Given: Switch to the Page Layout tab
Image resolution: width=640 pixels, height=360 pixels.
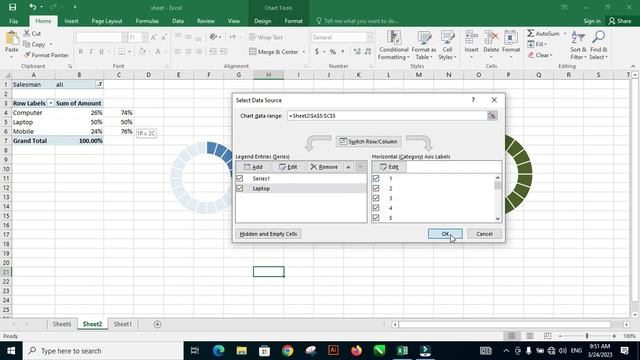Looking at the screenshot, I should pyautogui.click(x=107, y=21).
